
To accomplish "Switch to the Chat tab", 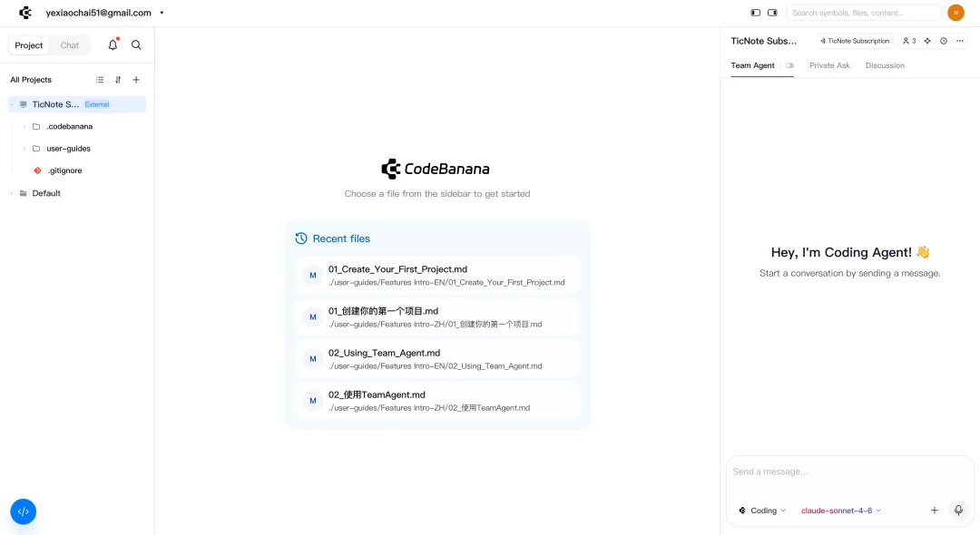I will pos(69,45).
